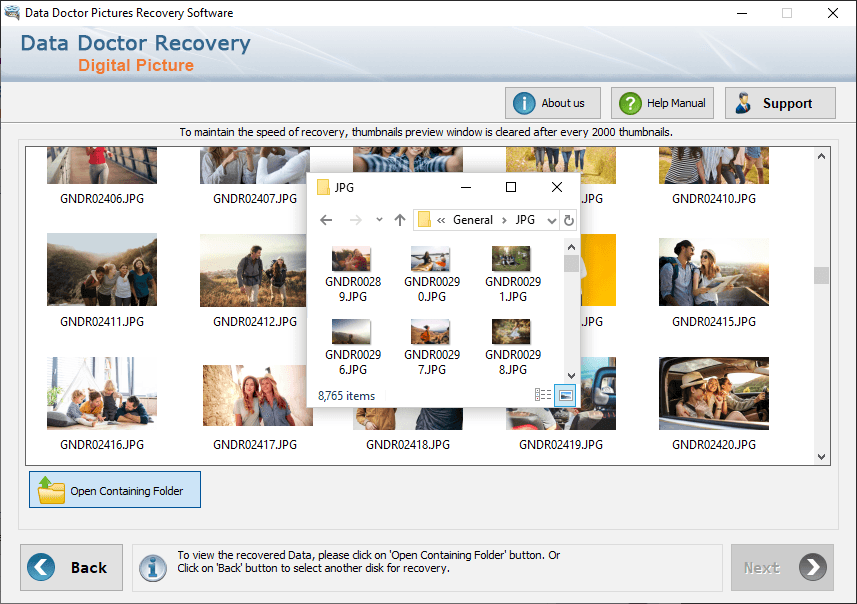Select recovered picture GNDR02415.JPG
The image size is (857, 604).
[714, 272]
